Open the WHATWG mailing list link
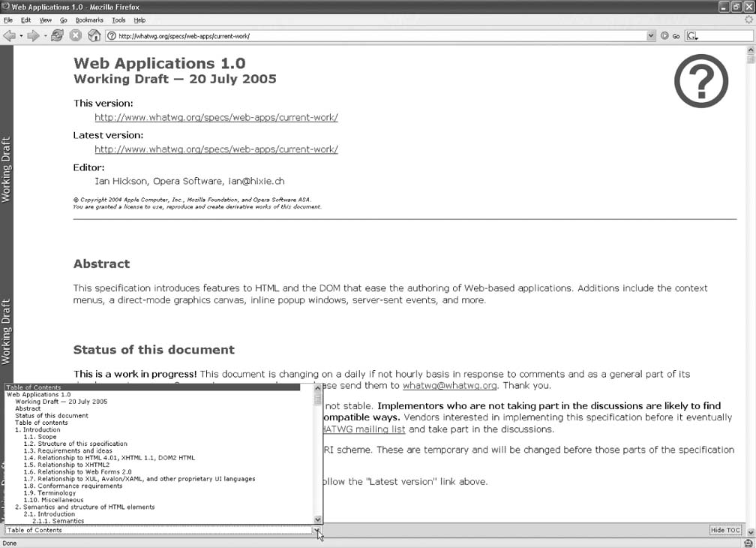This screenshot has width=756, height=548. 364,429
